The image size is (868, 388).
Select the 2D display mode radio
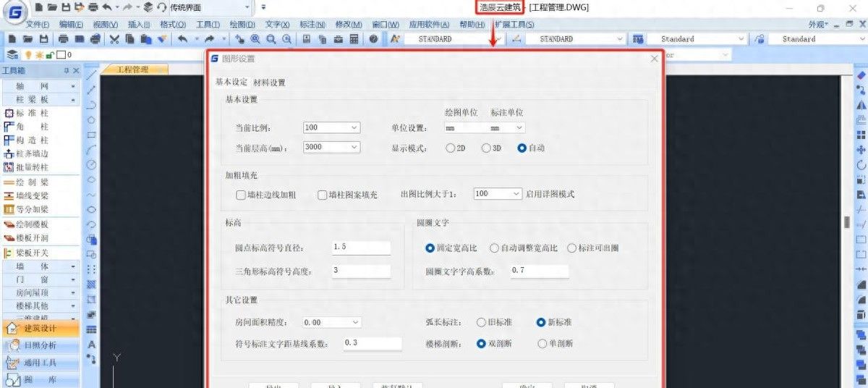click(x=451, y=148)
